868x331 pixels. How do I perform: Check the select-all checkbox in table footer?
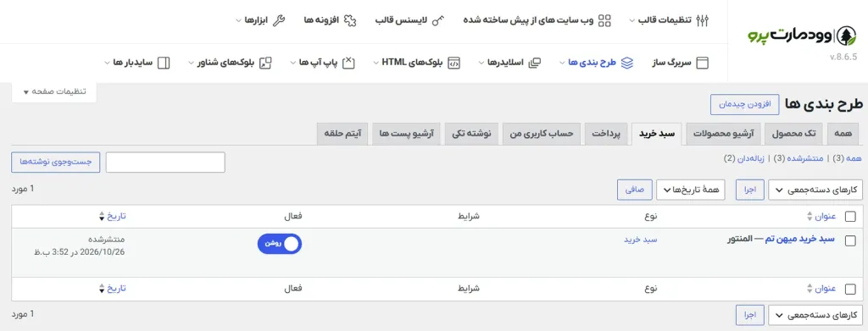[849, 289]
